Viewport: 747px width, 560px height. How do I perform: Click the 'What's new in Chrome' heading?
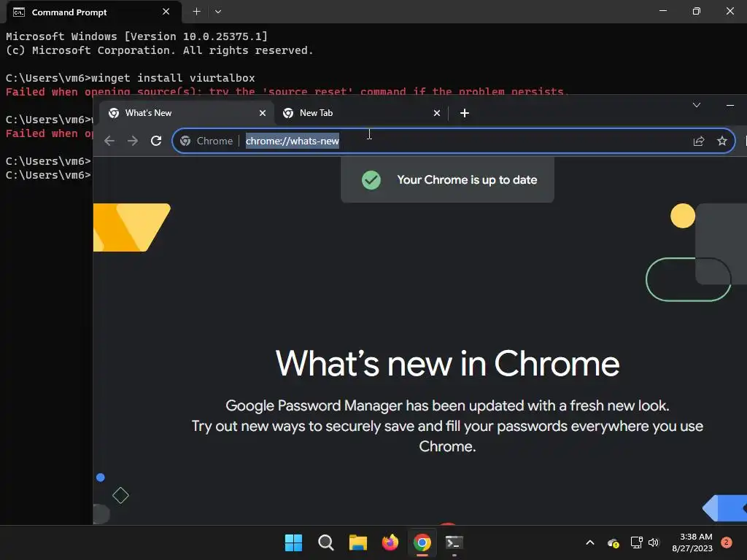point(447,363)
